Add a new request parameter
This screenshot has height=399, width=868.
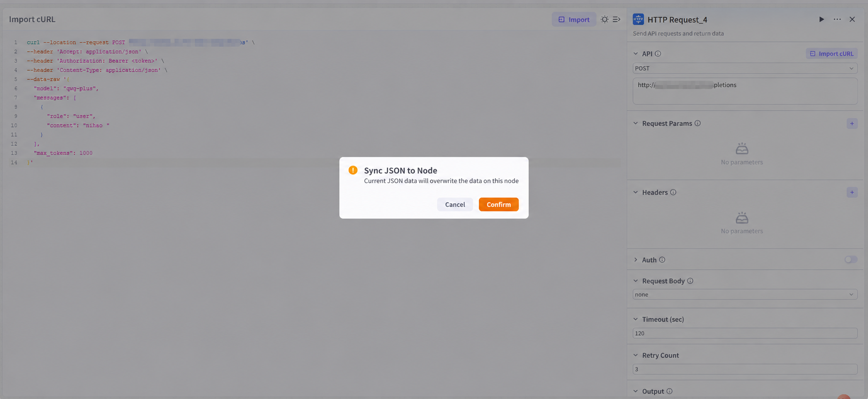click(852, 124)
